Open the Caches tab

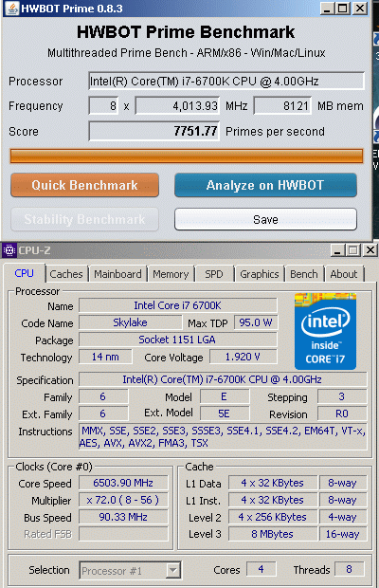pyautogui.click(x=66, y=274)
